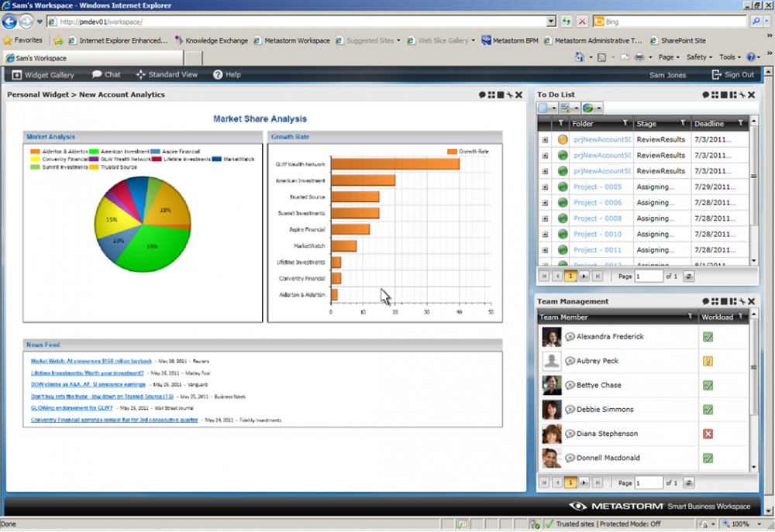Click the chat icon beside Diana Stephenson
Screen dimensions: 775x532
pyautogui.click(x=570, y=434)
